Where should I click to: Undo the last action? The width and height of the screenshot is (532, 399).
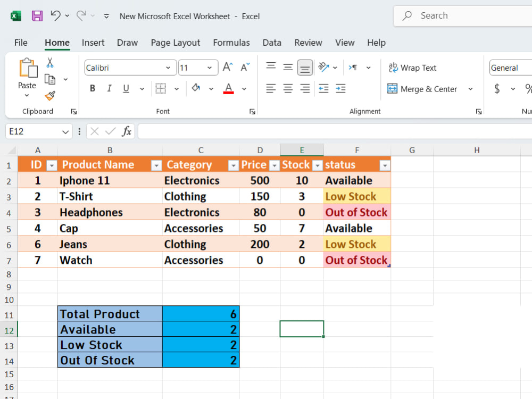(56, 15)
